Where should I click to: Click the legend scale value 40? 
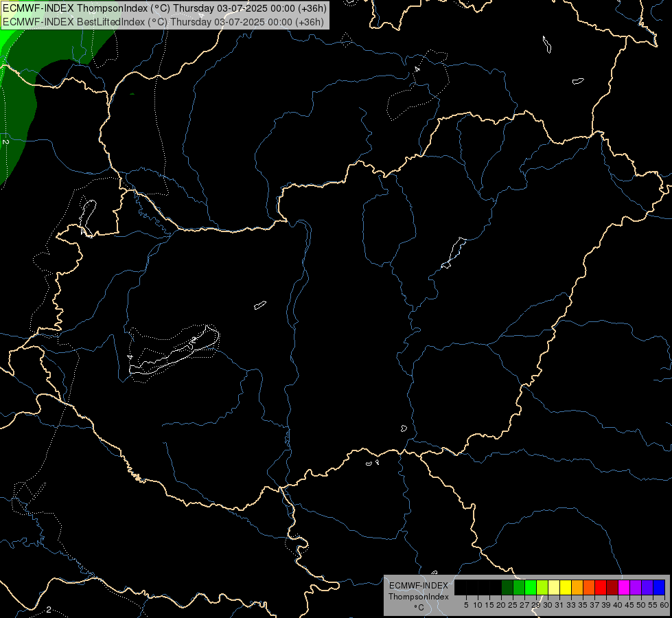pos(618,605)
